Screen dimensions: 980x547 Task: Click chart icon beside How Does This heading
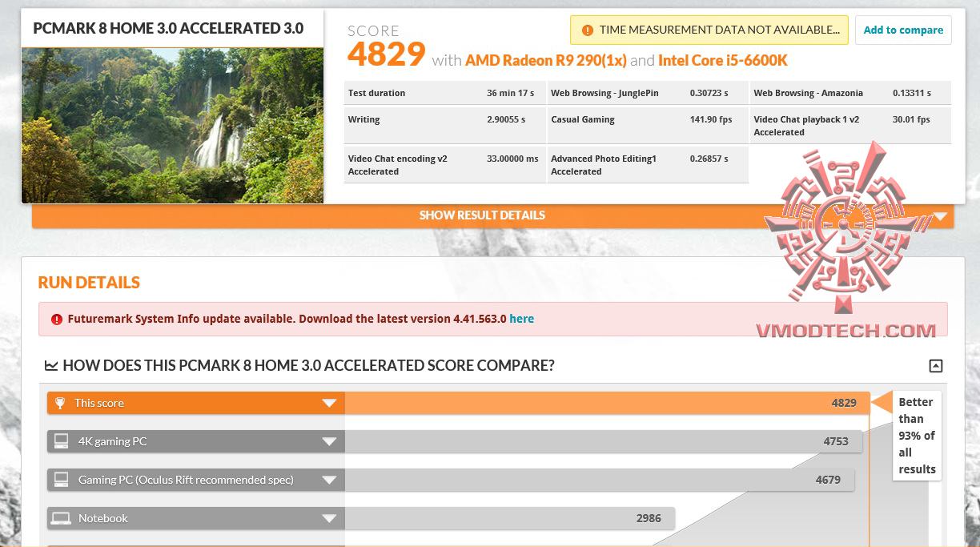coord(51,366)
